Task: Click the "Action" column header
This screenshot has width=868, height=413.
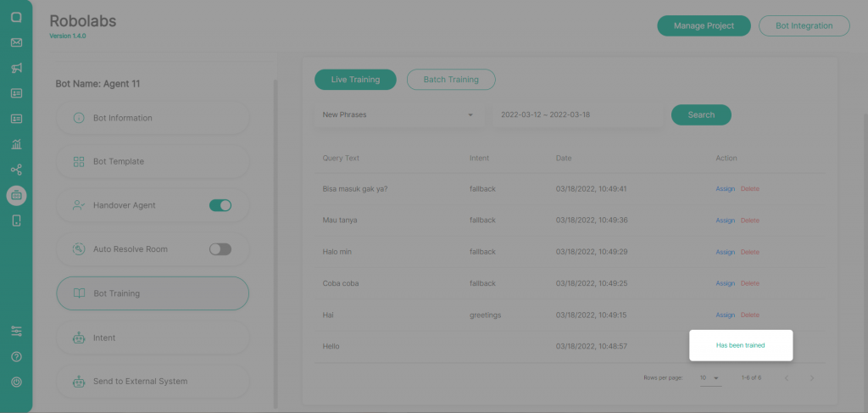Action: (x=726, y=159)
